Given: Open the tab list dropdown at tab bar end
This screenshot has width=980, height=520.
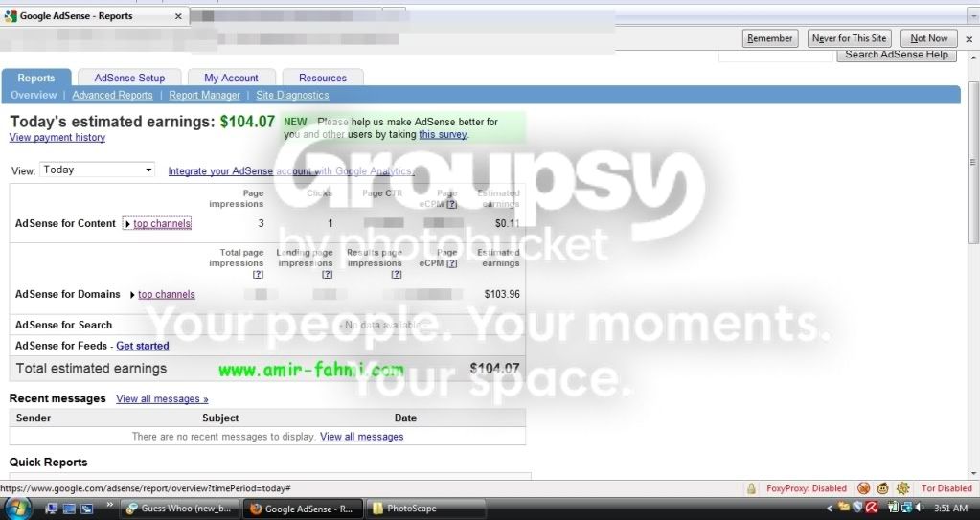Looking at the screenshot, I should click(x=972, y=17).
